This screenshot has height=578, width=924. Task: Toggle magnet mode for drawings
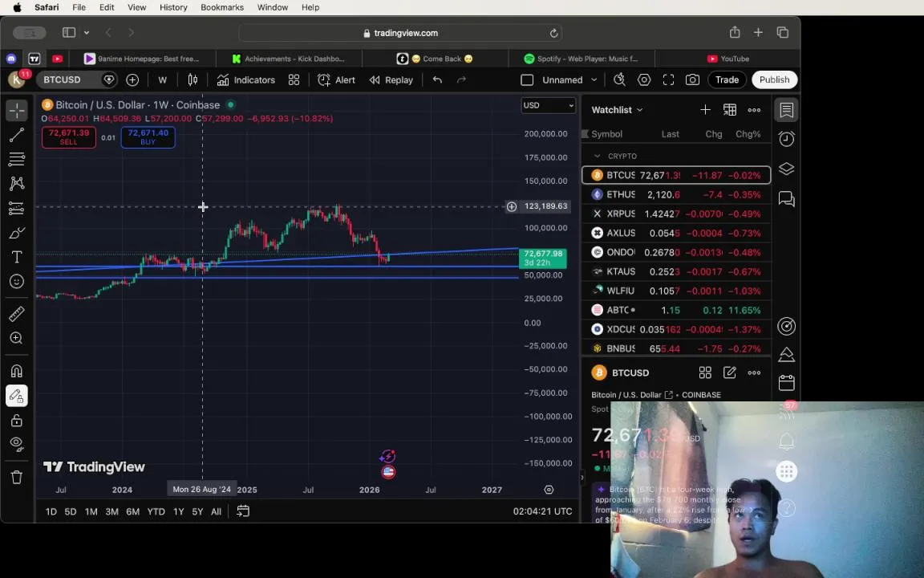pyautogui.click(x=17, y=371)
